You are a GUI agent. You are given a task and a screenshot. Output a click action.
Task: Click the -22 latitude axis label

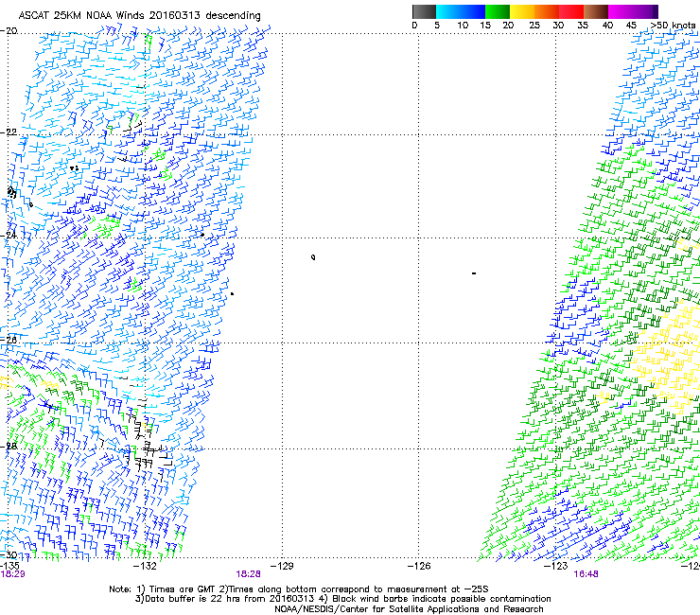pos(9,132)
